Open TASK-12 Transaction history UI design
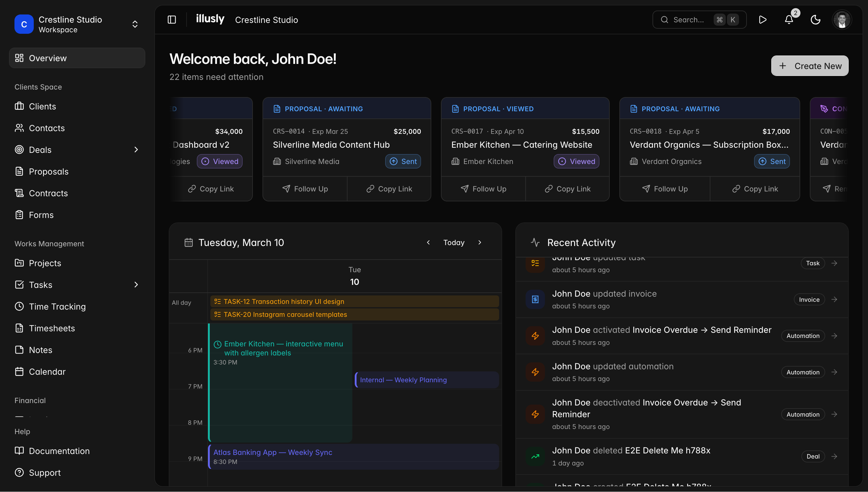Viewport: 868px width, 492px height. pyautogui.click(x=354, y=301)
